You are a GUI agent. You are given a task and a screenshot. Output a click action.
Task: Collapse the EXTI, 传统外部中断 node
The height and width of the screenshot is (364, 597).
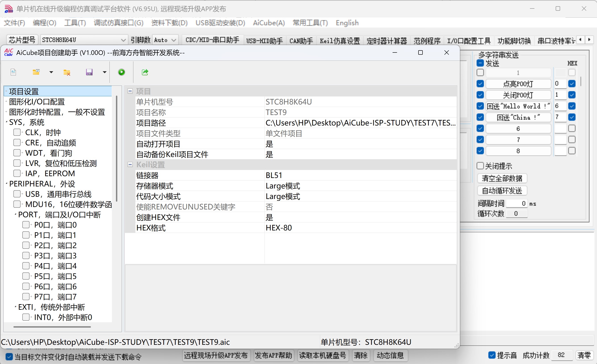pyautogui.click(x=15, y=307)
